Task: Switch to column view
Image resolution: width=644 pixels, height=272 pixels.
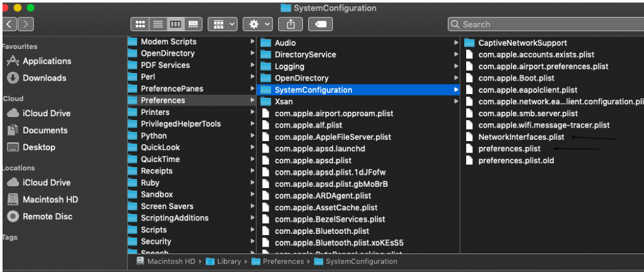Action: pyautogui.click(x=175, y=24)
